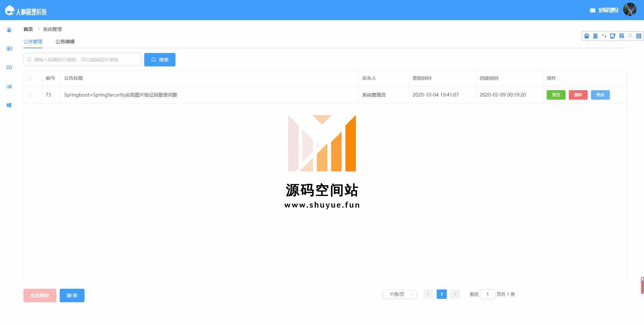Screen dimensions: 644x325
Task: Click the paw icon in input toolbar
Action: 587,36
